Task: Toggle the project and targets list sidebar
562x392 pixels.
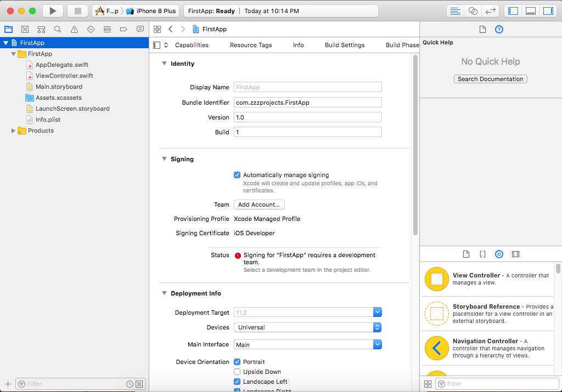Action: pos(156,45)
